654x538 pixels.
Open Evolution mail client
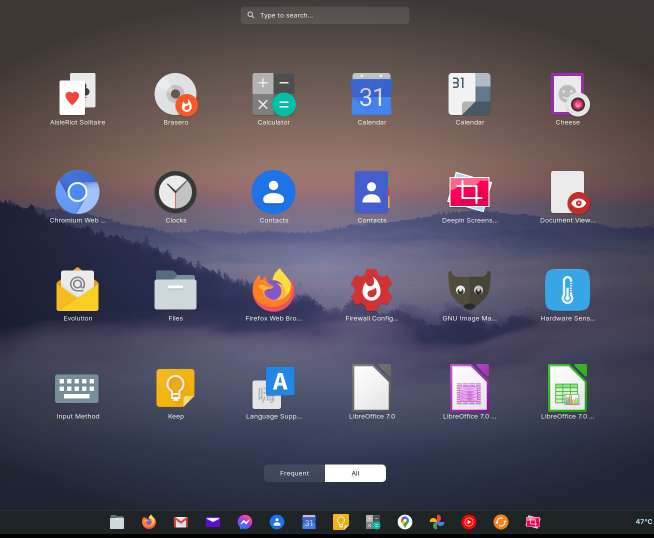tap(77, 290)
